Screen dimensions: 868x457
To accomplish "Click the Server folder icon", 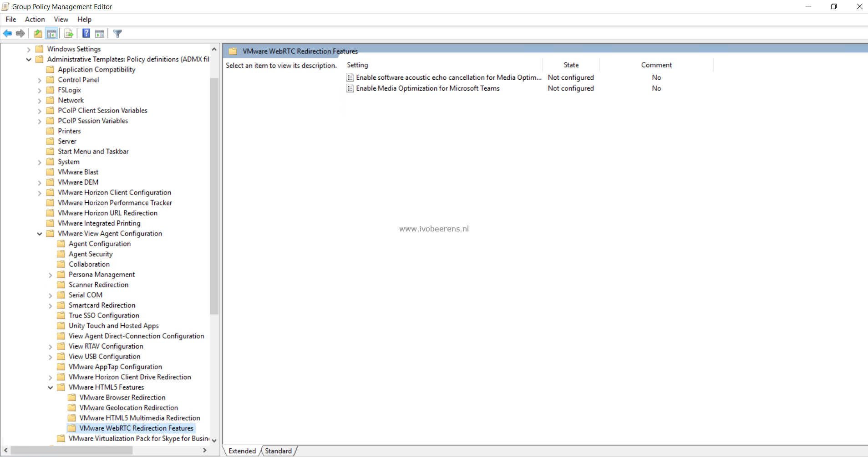I will click(51, 141).
